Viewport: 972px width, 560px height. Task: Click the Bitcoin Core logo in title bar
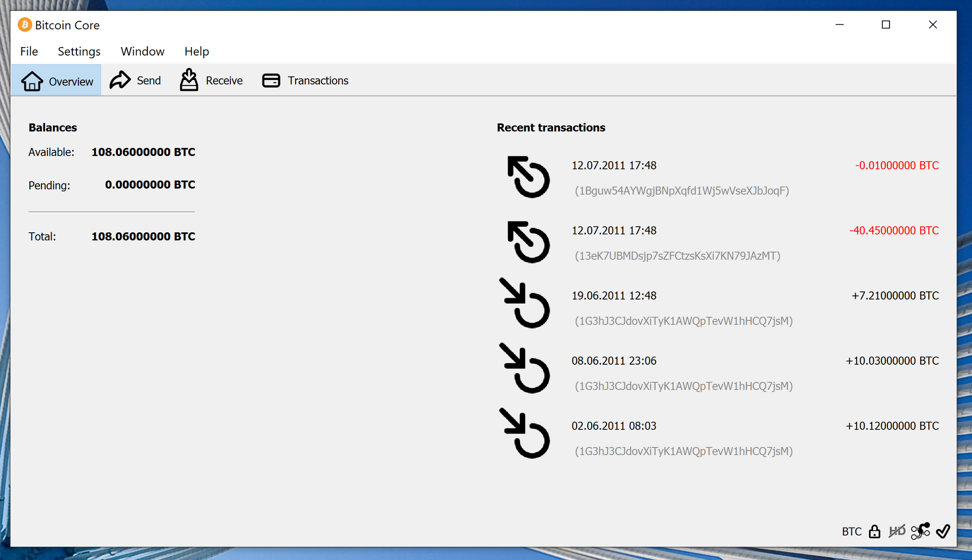pos(24,25)
